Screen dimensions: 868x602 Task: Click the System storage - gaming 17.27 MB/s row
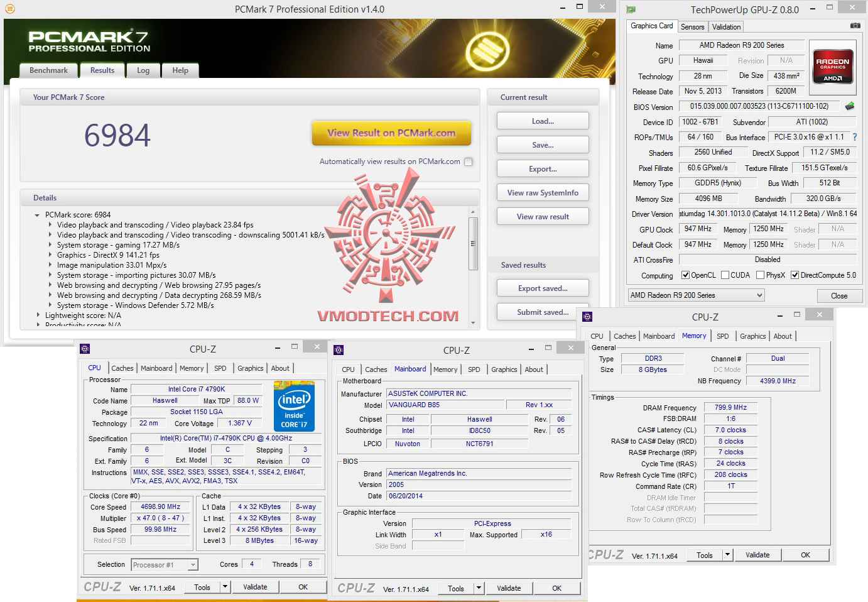[118, 245]
